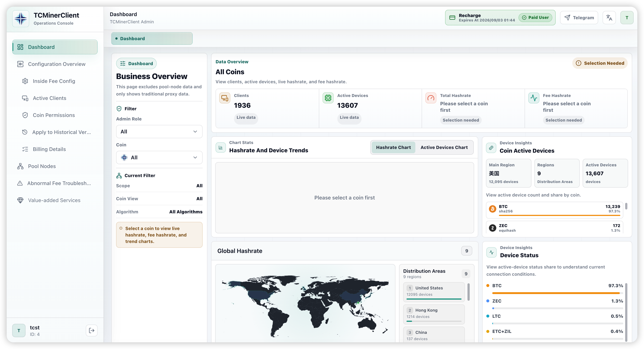Select the Dashboard page tab
Image resolution: width=644 pixels, height=349 pixels.
[x=152, y=38]
